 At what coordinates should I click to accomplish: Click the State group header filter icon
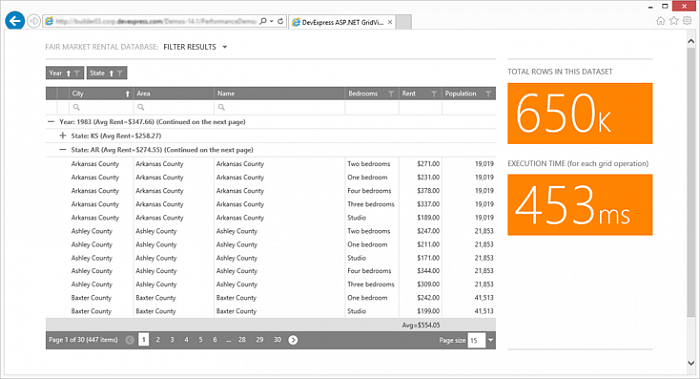(x=120, y=73)
